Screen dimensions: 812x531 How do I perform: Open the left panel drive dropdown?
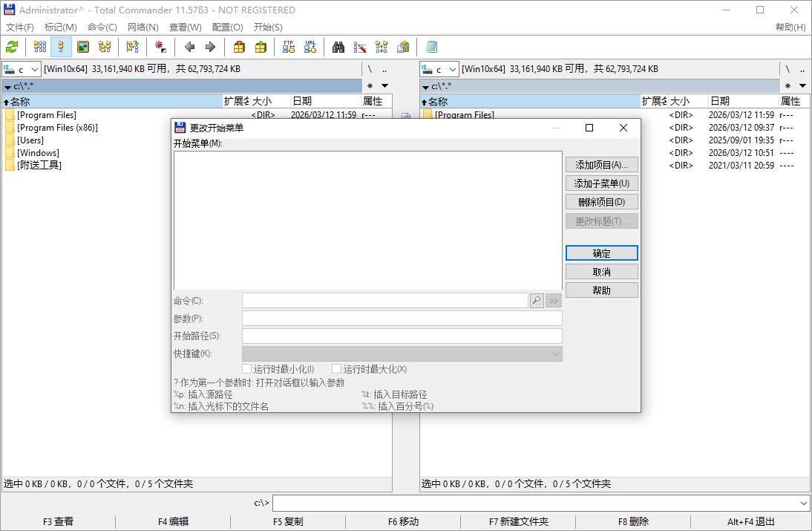[x=33, y=68]
